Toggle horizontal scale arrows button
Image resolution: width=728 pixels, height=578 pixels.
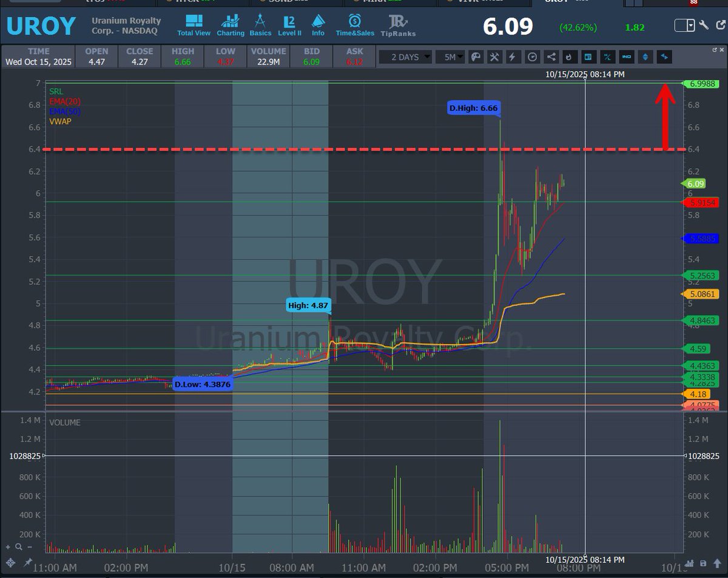(x=664, y=57)
